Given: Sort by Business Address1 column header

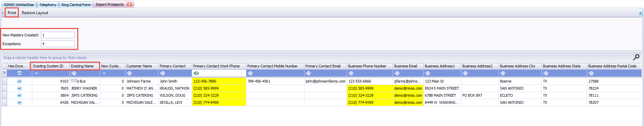Looking at the screenshot, I should 442,66.
